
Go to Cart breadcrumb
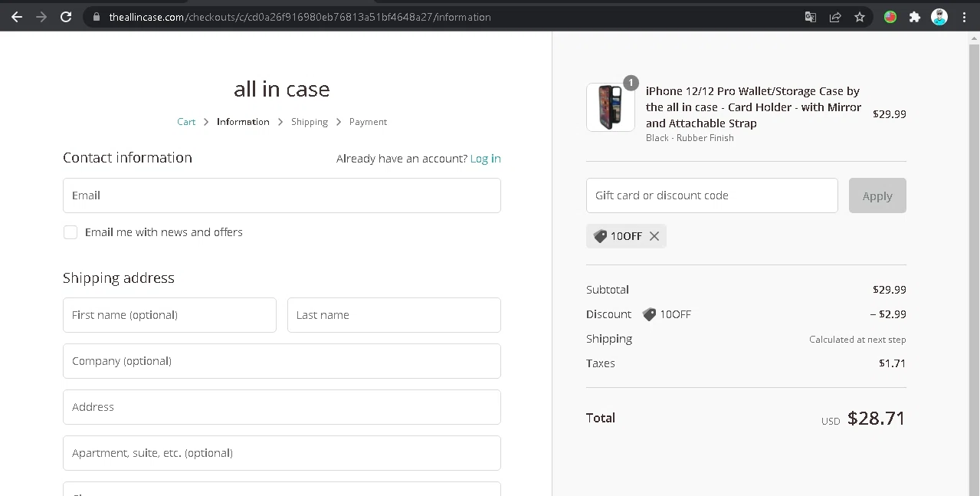point(186,122)
